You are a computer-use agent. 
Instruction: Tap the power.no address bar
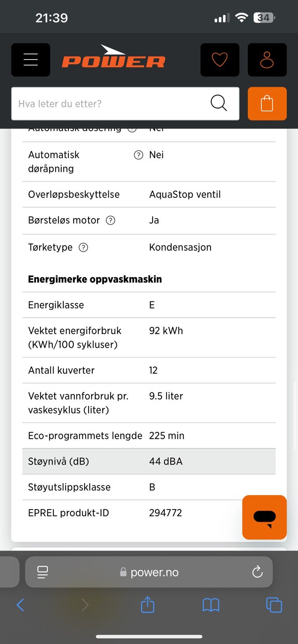point(149,572)
